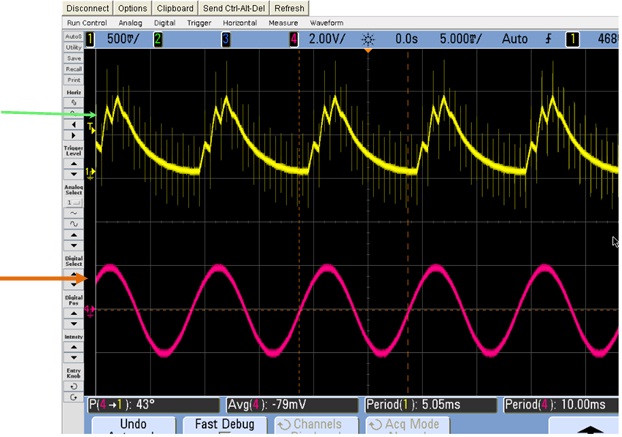This screenshot has width=622, height=437.
Task: Decrease Intensity with down arrow
Action: 73,358
